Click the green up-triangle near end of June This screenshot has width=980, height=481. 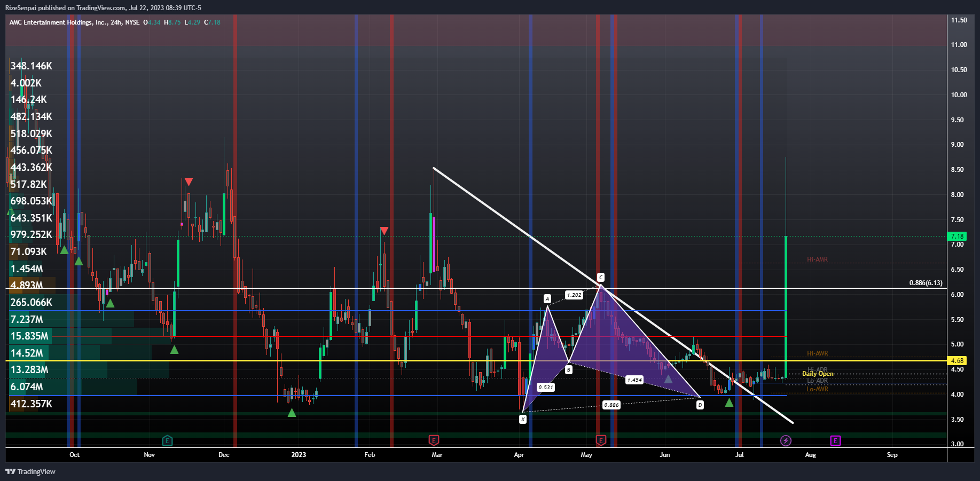[729, 403]
